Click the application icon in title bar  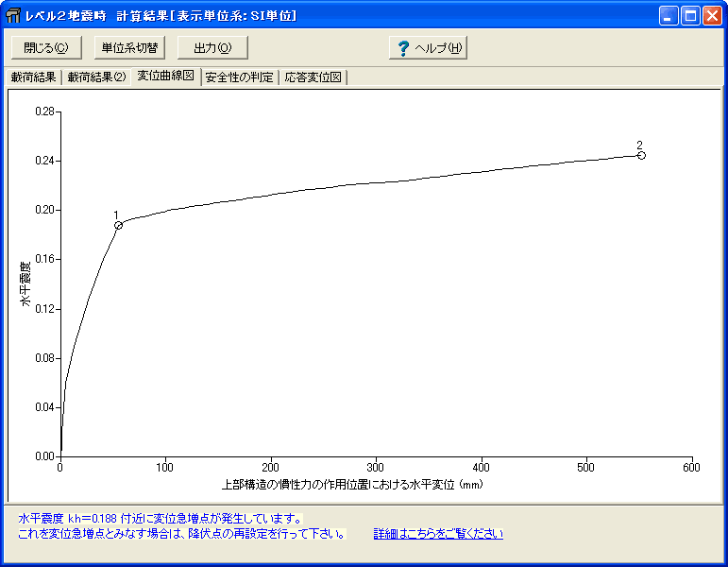coord(13,15)
